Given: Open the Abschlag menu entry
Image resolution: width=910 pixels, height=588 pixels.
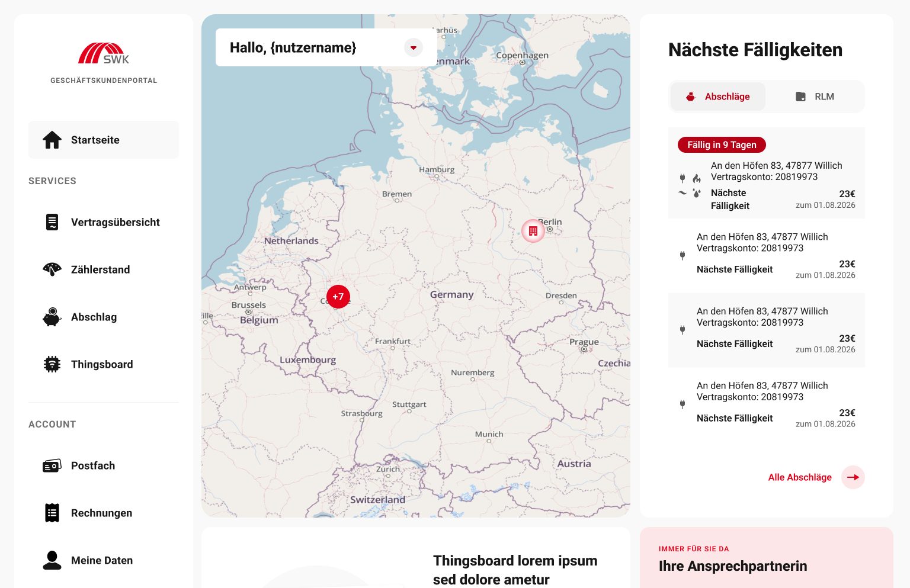Looking at the screenshot, I should [x=104, y=317].
